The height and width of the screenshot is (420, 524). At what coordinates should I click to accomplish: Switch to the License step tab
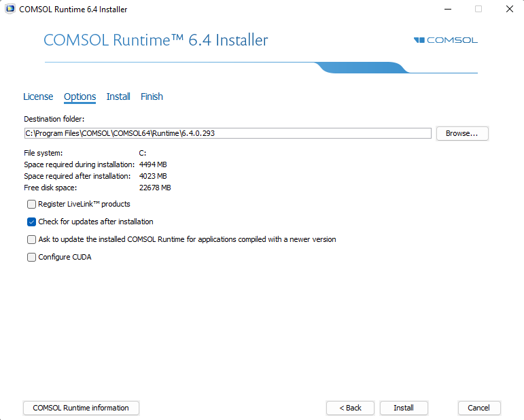point(38,97)
